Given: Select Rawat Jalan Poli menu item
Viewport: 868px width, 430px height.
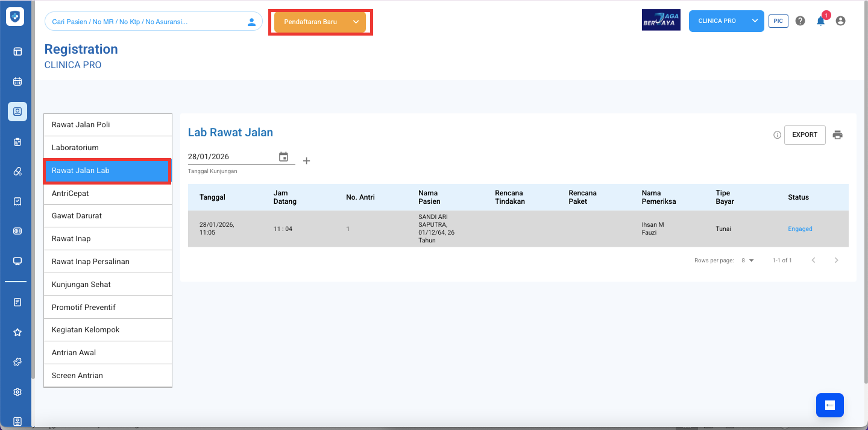Looking at the screenshot, I should (108, 125).
